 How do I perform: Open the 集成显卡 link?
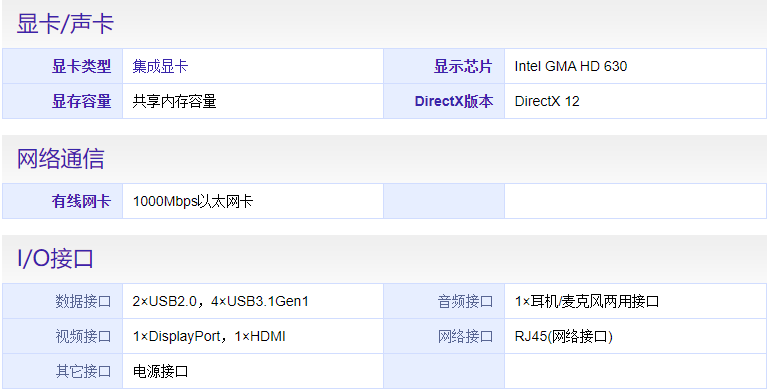[160, 66]
